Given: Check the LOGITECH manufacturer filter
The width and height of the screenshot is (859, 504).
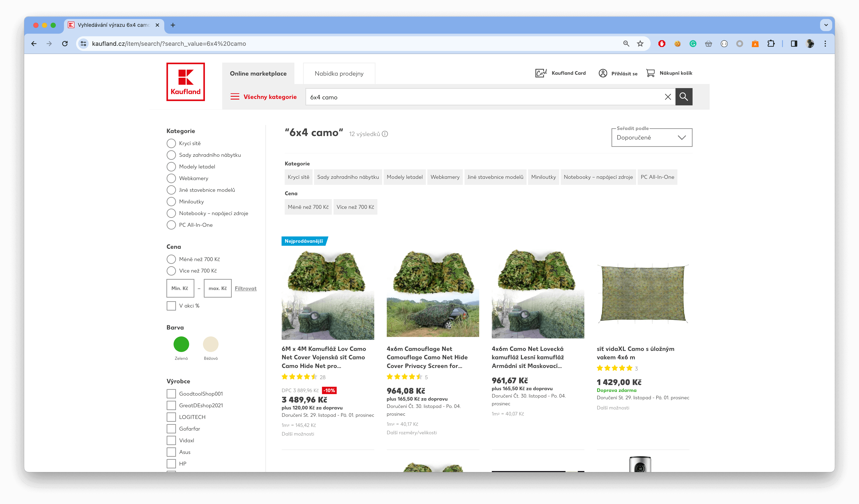Looking at the screenshot, I should (171, 417).
